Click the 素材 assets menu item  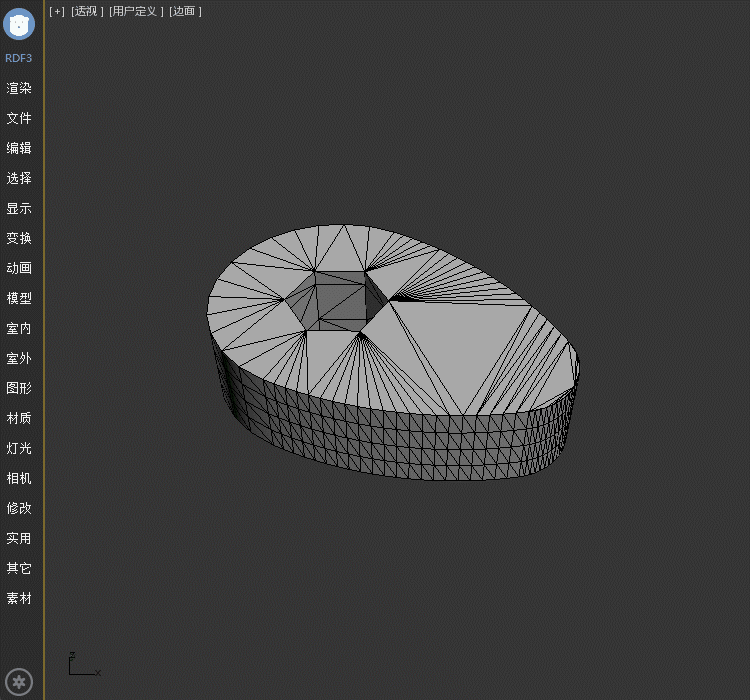(19, 598)
